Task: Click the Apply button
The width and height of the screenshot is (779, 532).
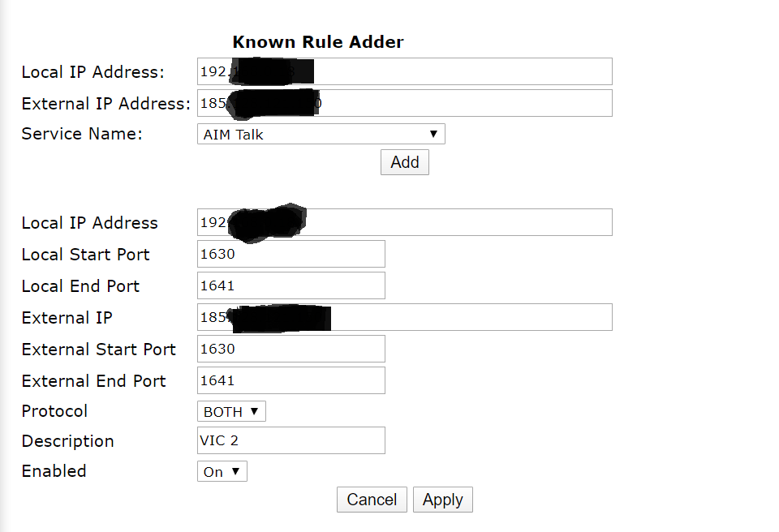Action: click(442, 500)
